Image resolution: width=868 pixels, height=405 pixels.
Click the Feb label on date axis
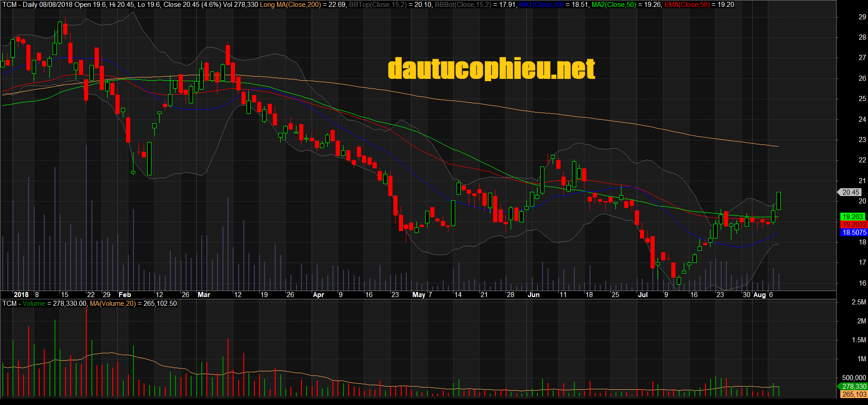click(125, 295)
